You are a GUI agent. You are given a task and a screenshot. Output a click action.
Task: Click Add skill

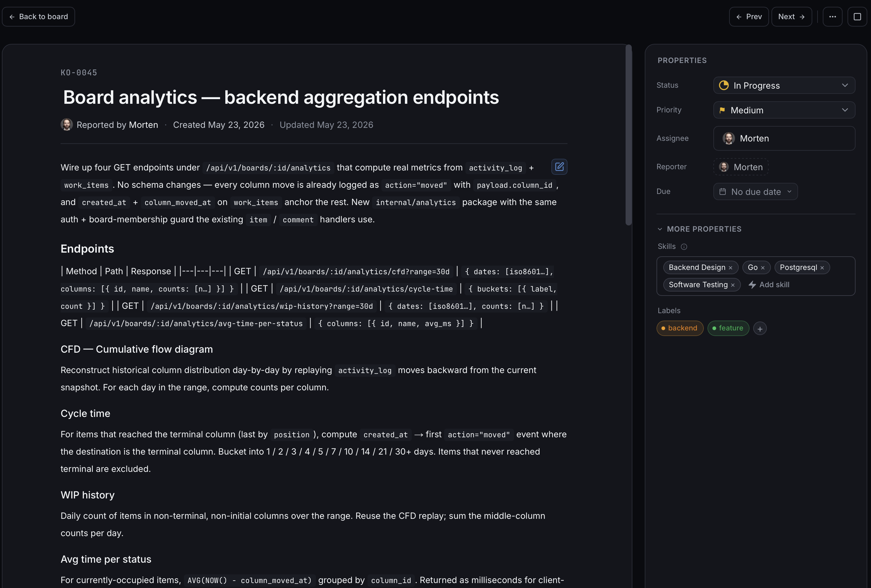[769, 285]
